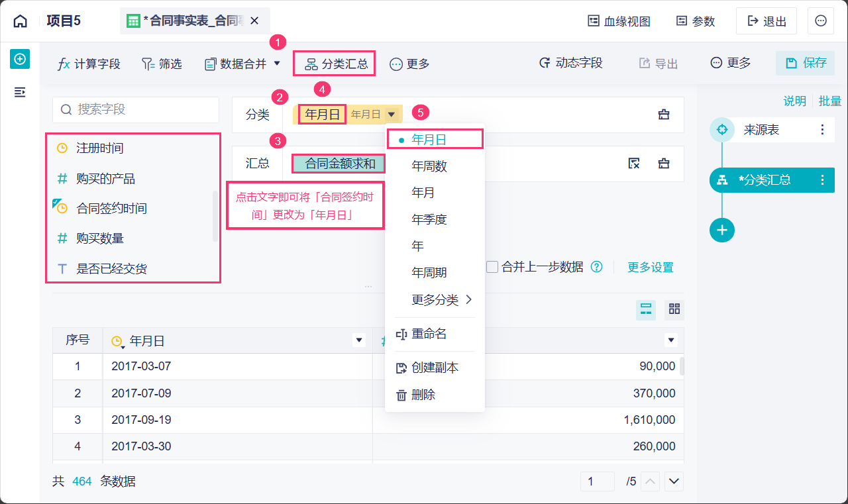Open the 更多设置 link
Viewport: 848px width, 504px height.
[650, 268]
